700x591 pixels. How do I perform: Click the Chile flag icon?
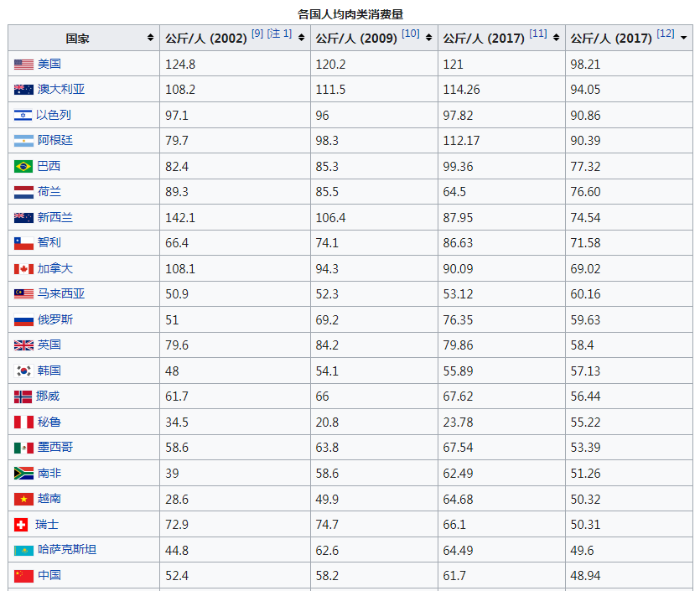click(x=23, y=243)
